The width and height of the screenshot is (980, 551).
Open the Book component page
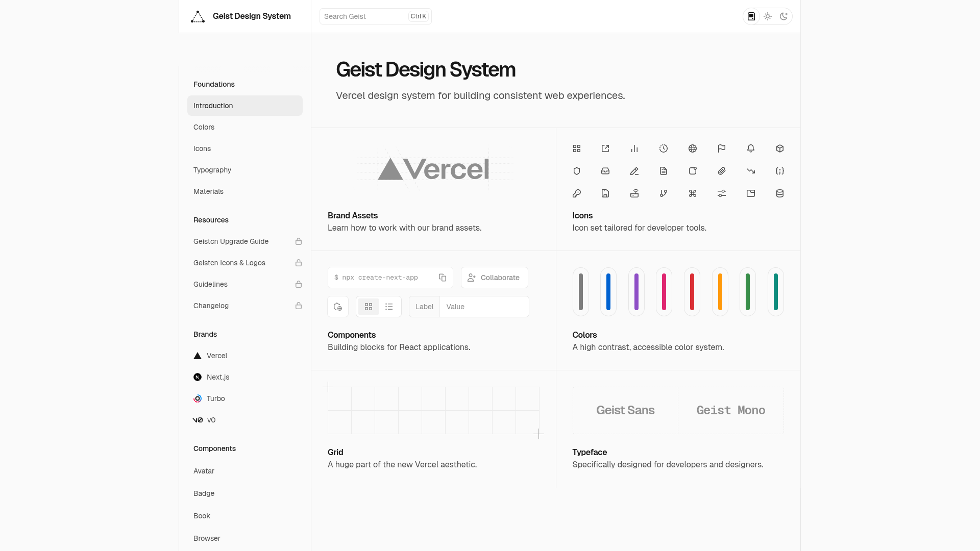point(245,516)
